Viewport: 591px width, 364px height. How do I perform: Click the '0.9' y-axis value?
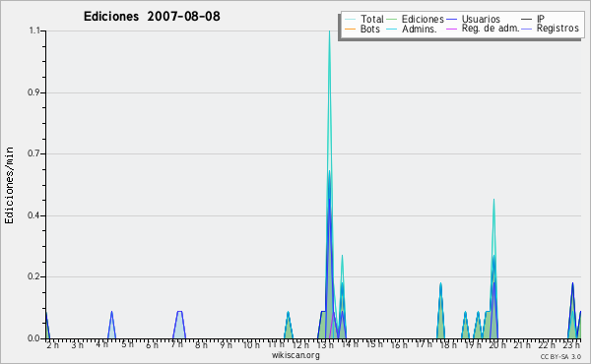[x=33, y=92]
